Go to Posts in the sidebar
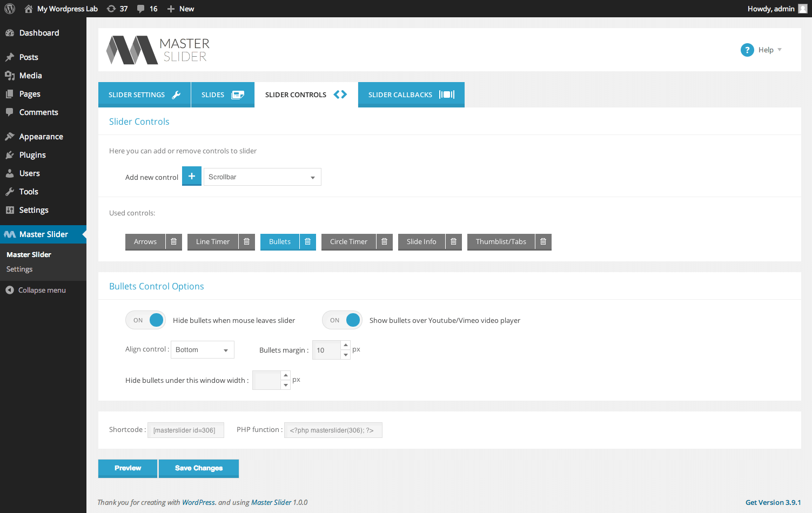The height and width of the screenshot is (513, 812). click(x=43, y=57)
